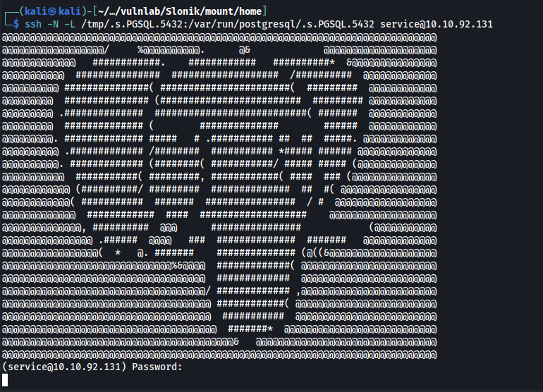Viewport: 543px width, 392px height.
Task: Click the elephant's eye in ASCII art
Action: coord(197,138)
